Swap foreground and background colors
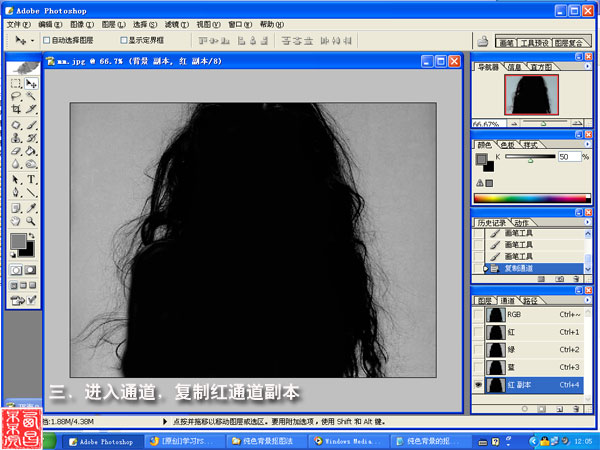Viewport: 600px width, 450px height. pyautogui.click(x=31, y=236)
